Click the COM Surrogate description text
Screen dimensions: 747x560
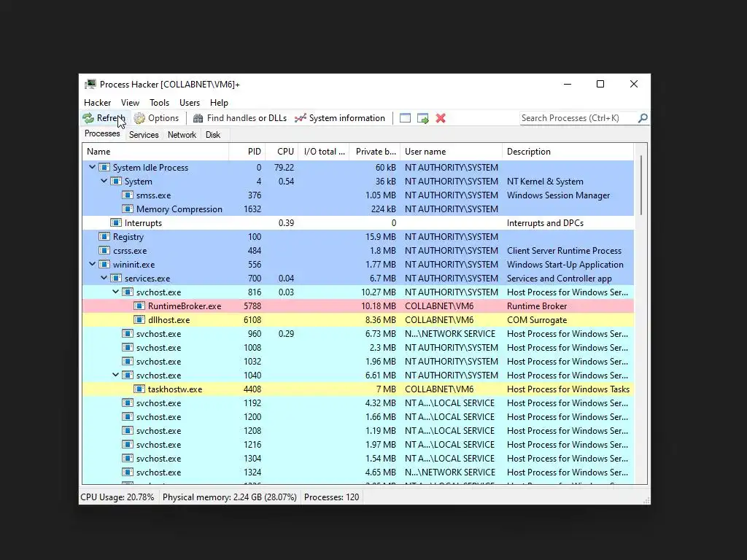click(x=537, y=320)
